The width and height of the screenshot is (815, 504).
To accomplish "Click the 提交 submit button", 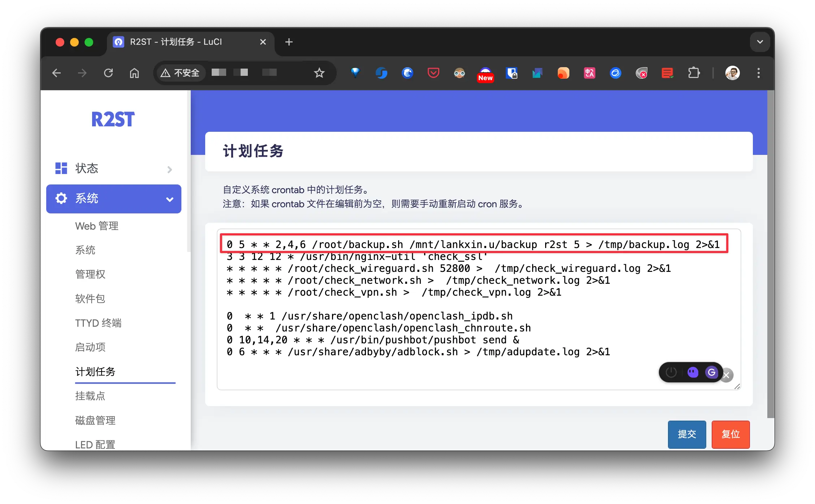I will tap(686, 434).
